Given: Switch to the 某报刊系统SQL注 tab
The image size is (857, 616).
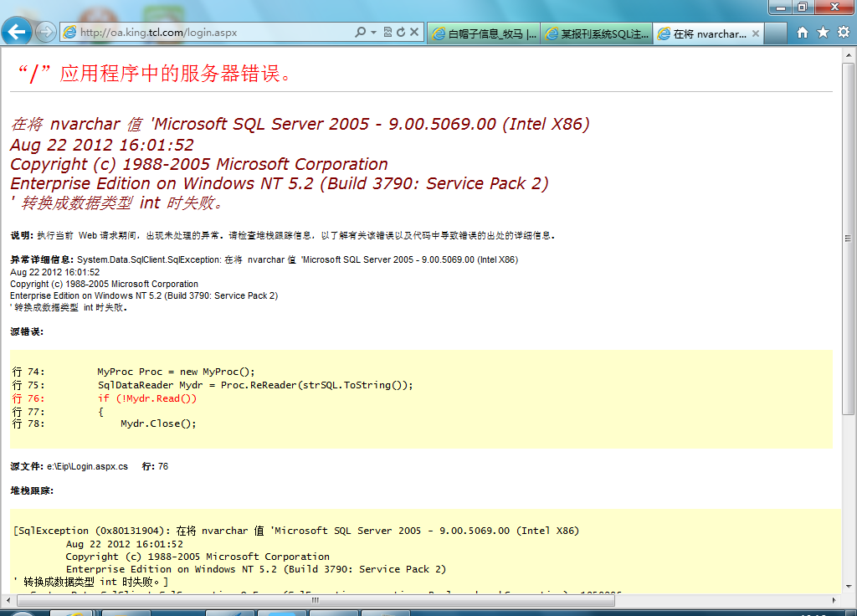Looking at the screenshot, I should pyautogui.click(x=596, y=33).
